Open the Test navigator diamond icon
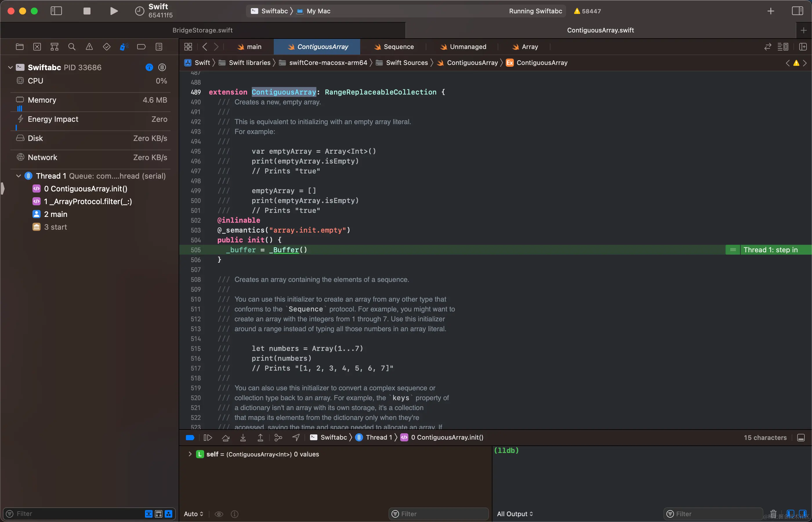 point(107,47)
